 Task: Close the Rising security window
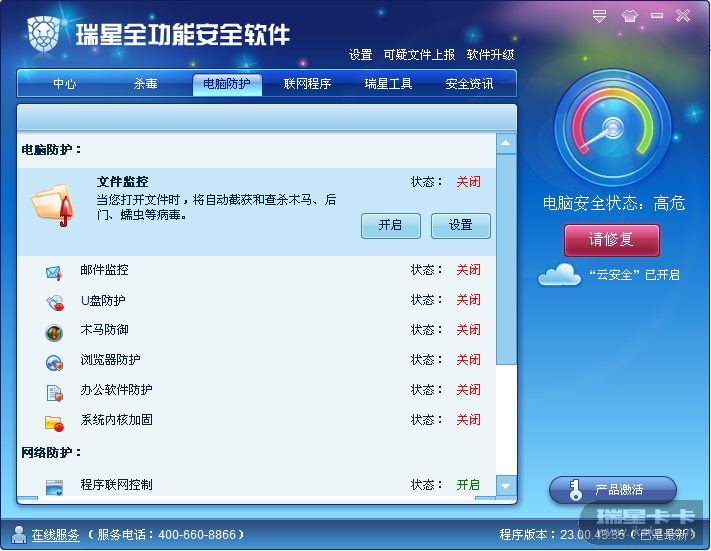click(682, 16)
